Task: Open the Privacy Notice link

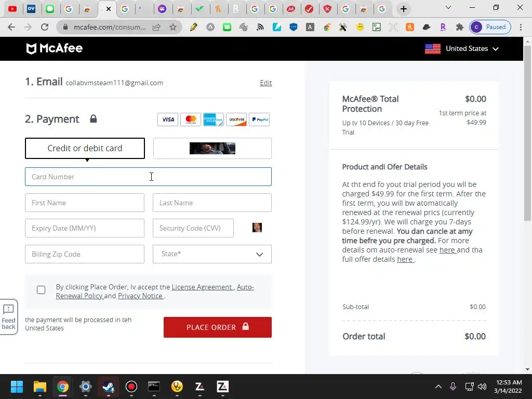Action: [140, 296]
